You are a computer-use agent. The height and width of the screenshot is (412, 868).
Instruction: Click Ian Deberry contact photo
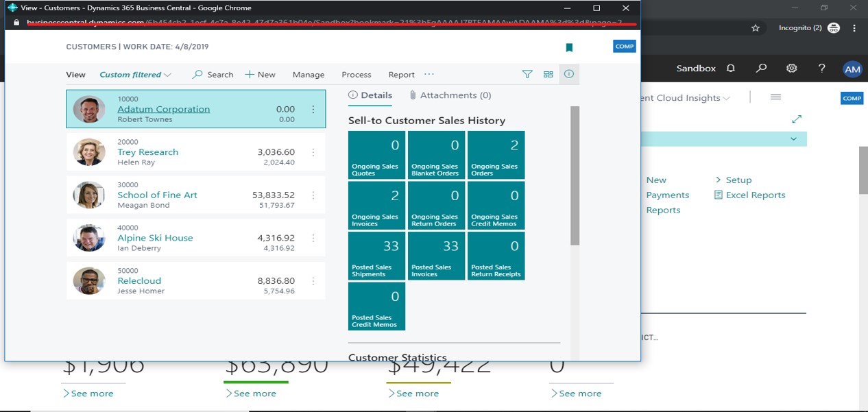[89, 238]
